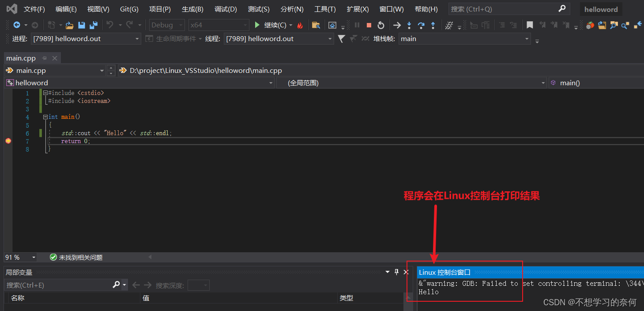Click the Hot Reload flame icon
Image resolution: width=644 pixels, height=311 pixels.
[x=300, y=25]
